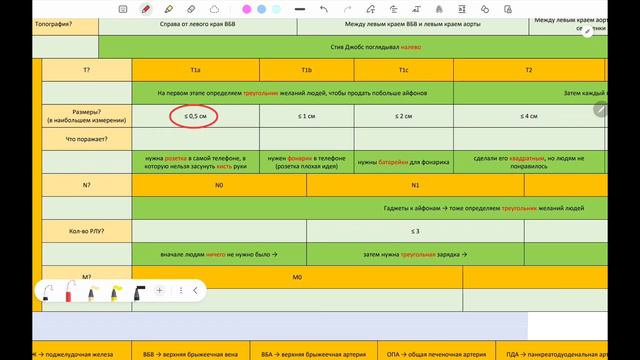
Task: Open the favorites bar three-dot menu
Action: click(181, 291)
